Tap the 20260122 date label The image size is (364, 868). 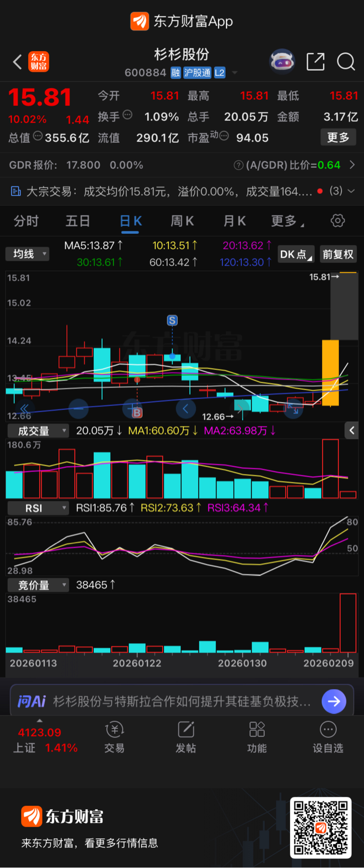(137, 663)
